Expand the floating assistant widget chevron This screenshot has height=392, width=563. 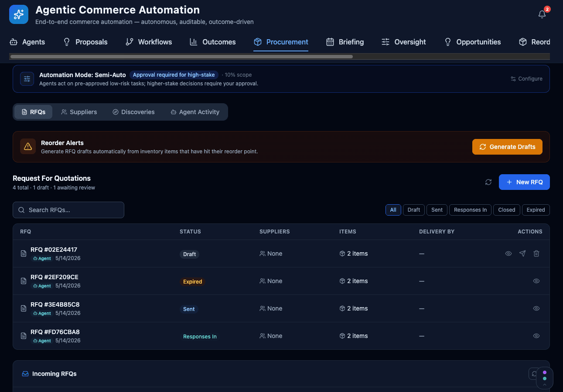pos(544,385)
